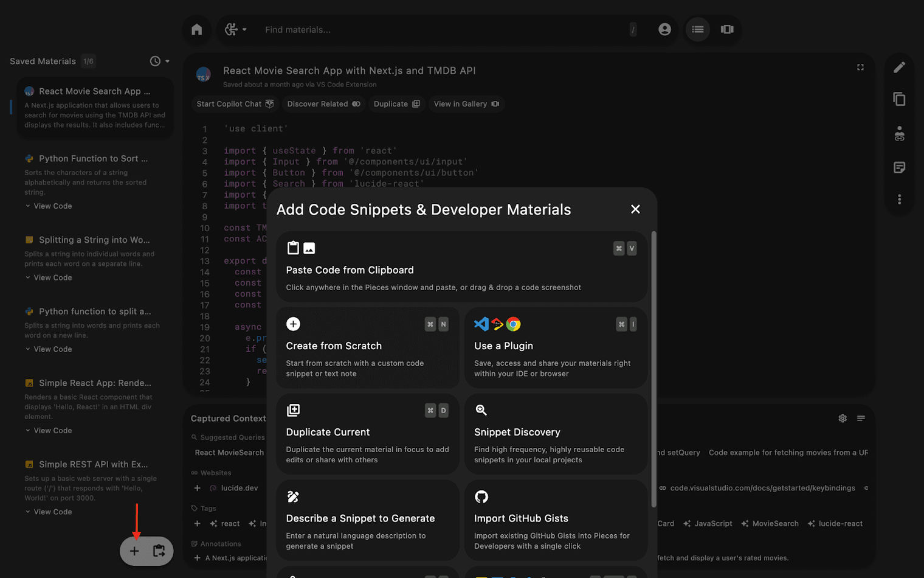This screenshot has height=578, width=924.
Task: Expand snippet to fullscreen icon
Action: 860,68
